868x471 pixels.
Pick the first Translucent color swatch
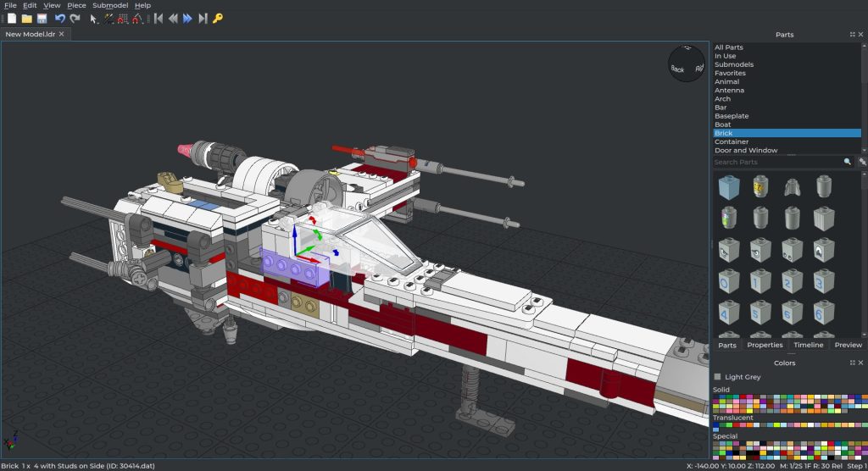pos(715,424)
